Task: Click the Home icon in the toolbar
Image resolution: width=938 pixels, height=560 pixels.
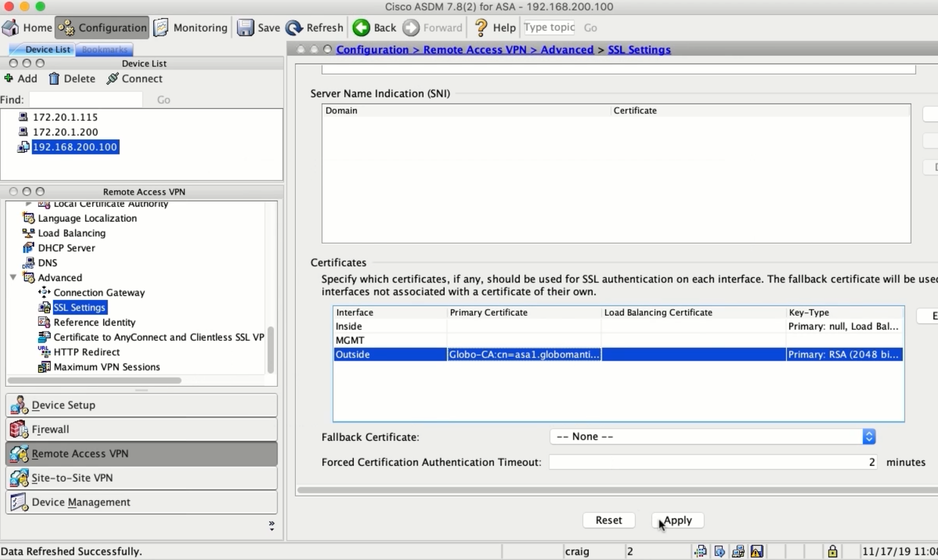Action: click(11, 28)
